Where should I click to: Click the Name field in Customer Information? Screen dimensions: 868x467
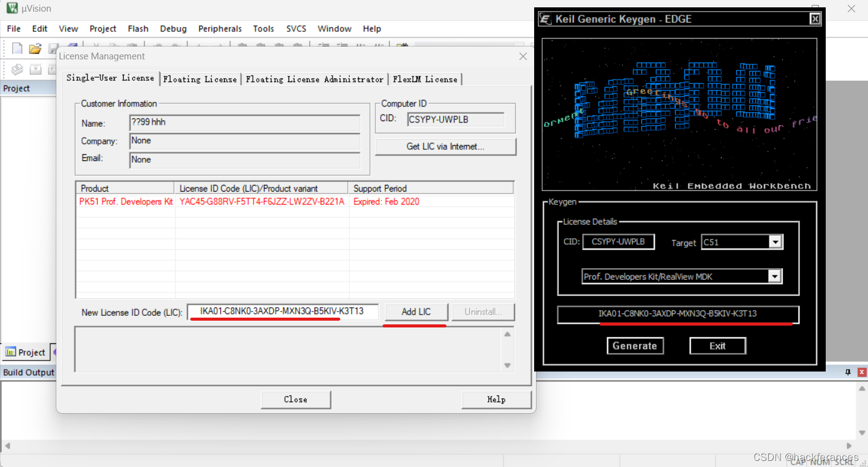click(x=245, y=123)
